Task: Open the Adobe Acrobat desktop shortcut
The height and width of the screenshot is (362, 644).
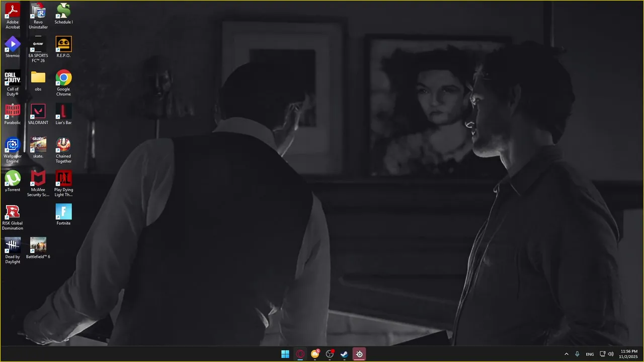Action: [x=13, y=16]
